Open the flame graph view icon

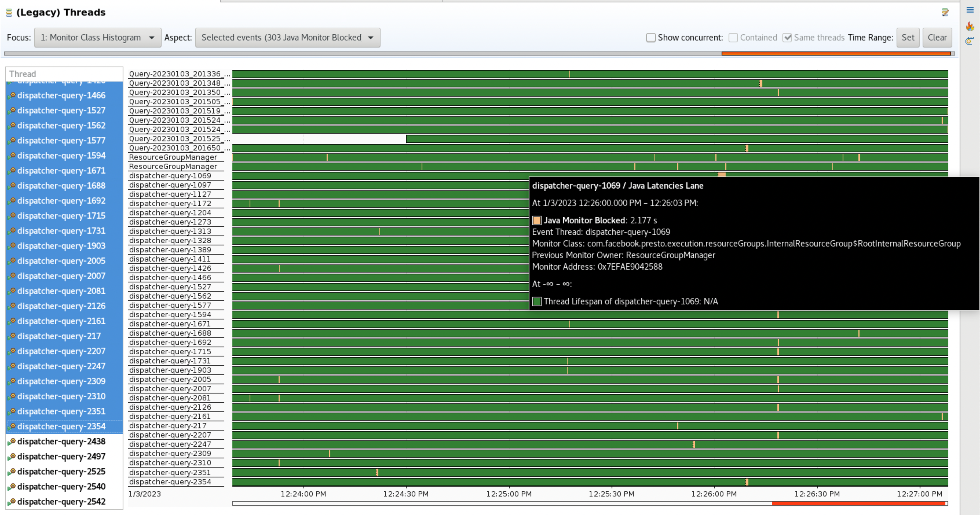click(x=970, y=26)
